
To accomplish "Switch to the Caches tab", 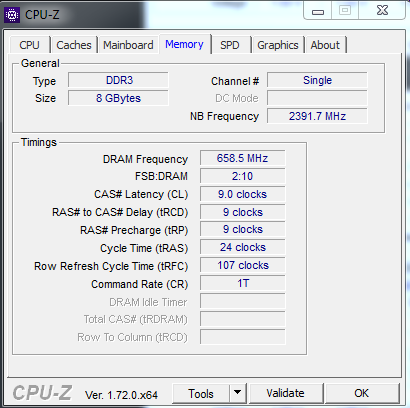I will (x=74, y=45).
